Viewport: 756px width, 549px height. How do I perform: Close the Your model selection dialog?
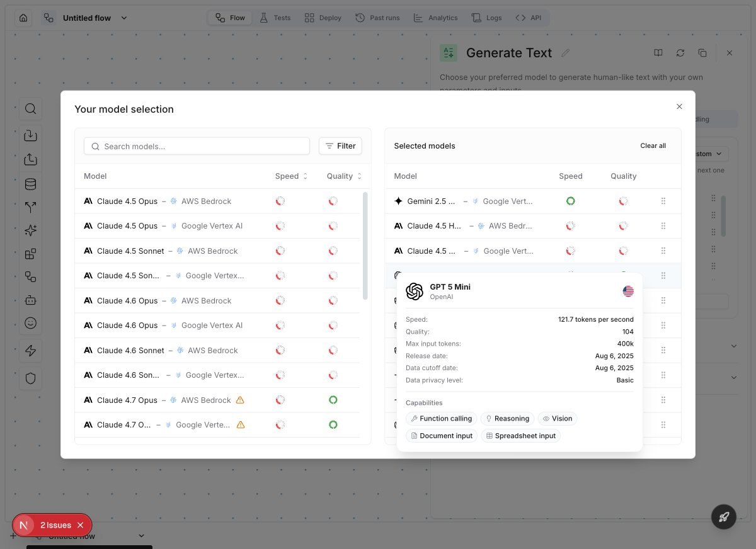click(679, 106)
